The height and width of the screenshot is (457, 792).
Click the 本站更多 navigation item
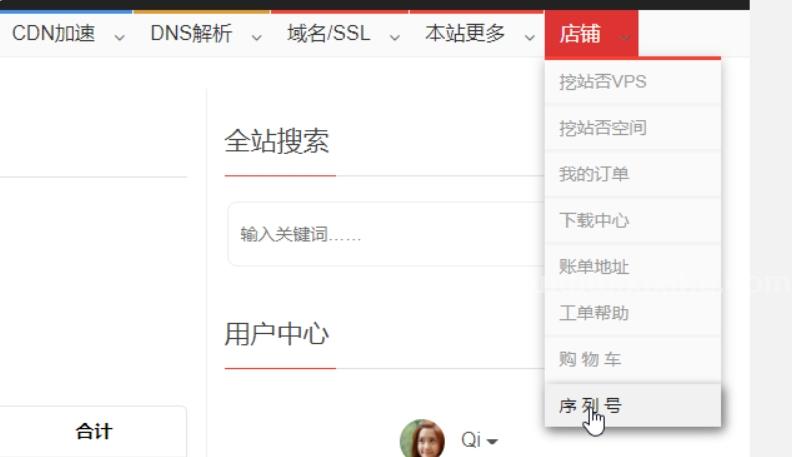(465, 34)
